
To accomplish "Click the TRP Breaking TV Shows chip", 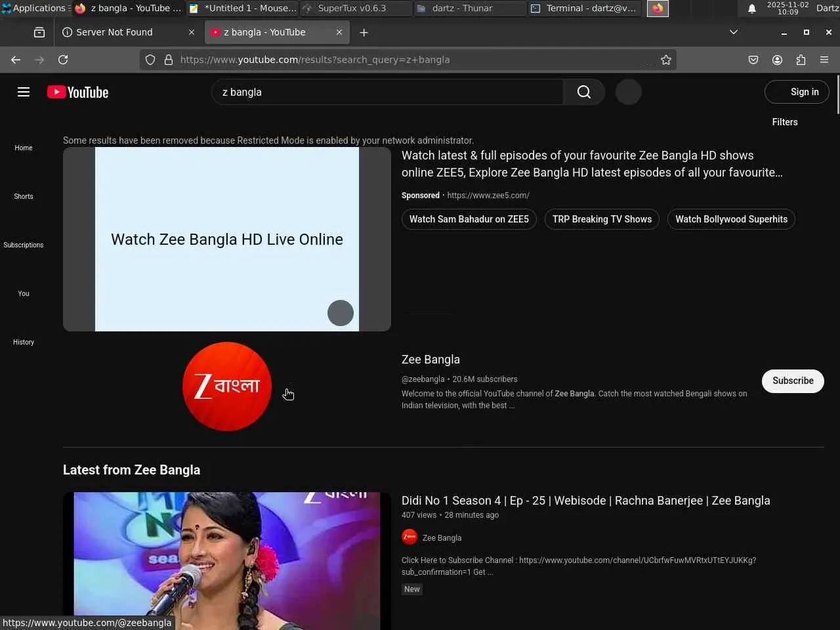I will [602, 219].
